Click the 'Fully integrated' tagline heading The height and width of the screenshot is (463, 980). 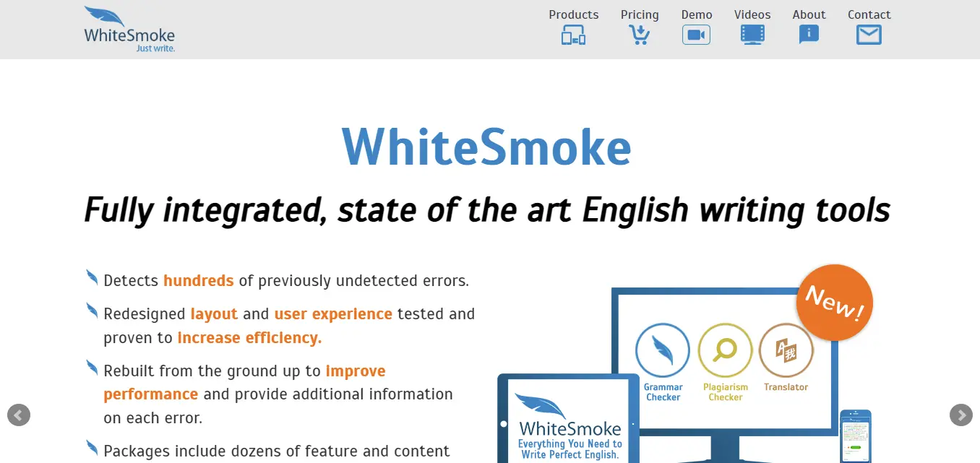click(x=487, y=210)
